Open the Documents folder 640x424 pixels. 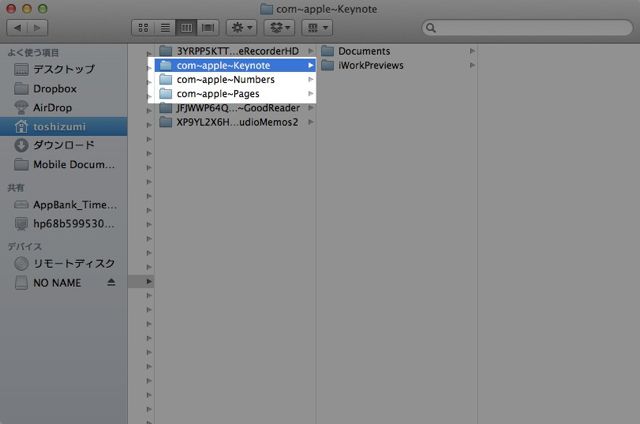coord(397,51)
